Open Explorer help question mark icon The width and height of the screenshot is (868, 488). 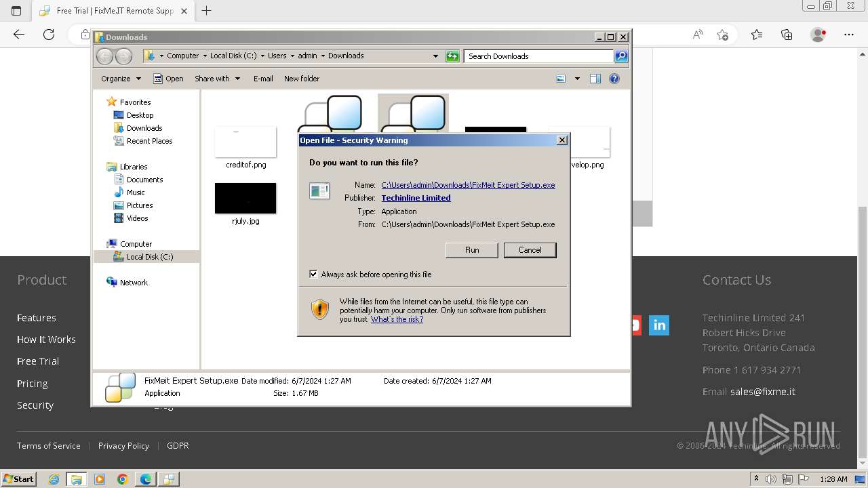point(614,79)
